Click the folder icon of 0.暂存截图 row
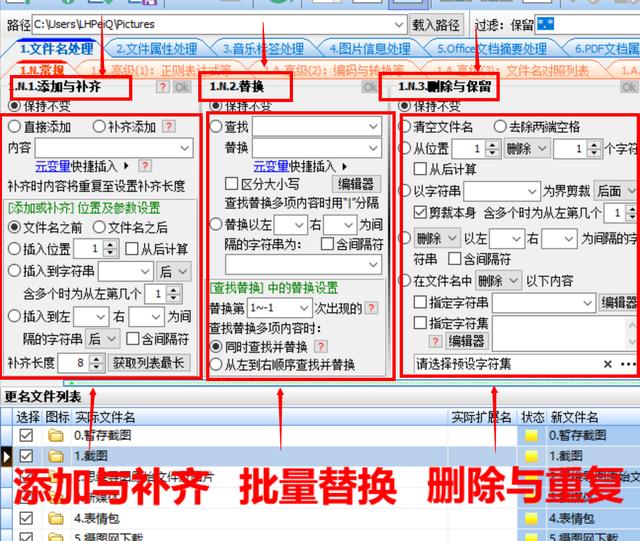This screenshot has height=541, width=640. pos(56,436)
